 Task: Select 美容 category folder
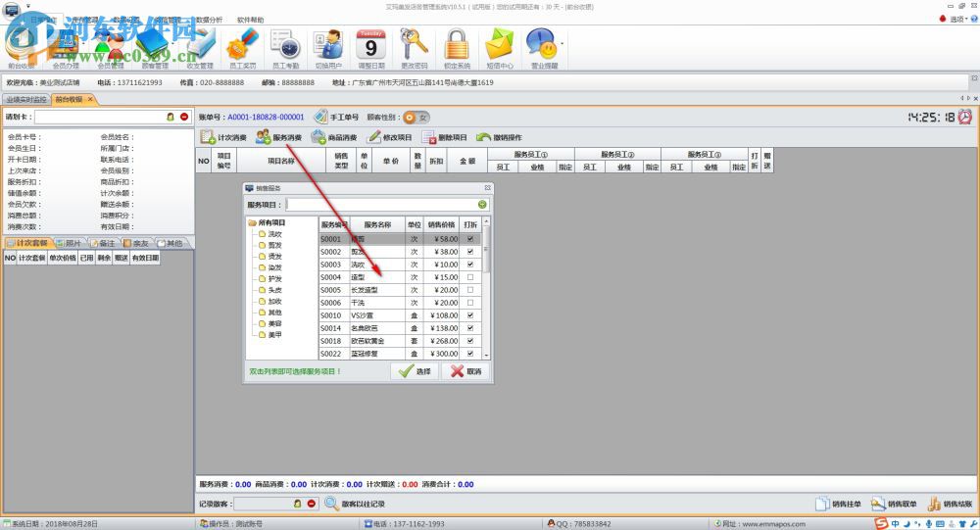pos(270,323)
